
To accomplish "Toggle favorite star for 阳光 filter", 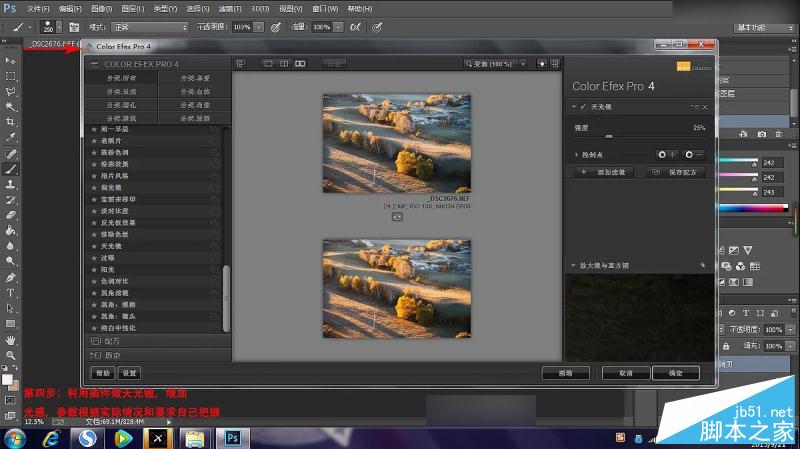I will [94, 269].
